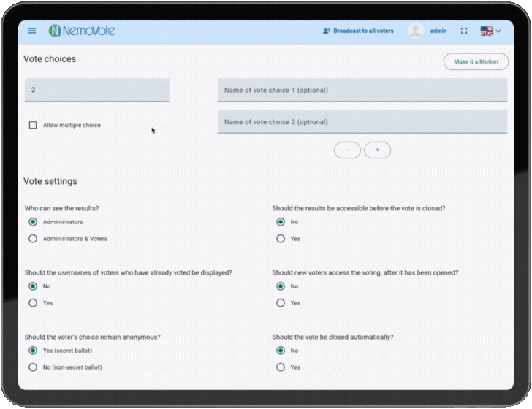
Task: Click the Make it a Motion button
Action: click(x=476, y=61)
